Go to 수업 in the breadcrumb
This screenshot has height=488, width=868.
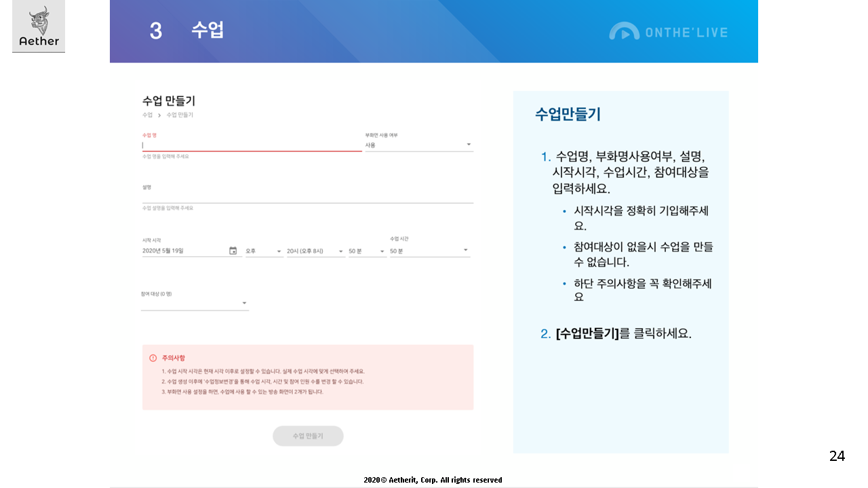tap(147, 115)
